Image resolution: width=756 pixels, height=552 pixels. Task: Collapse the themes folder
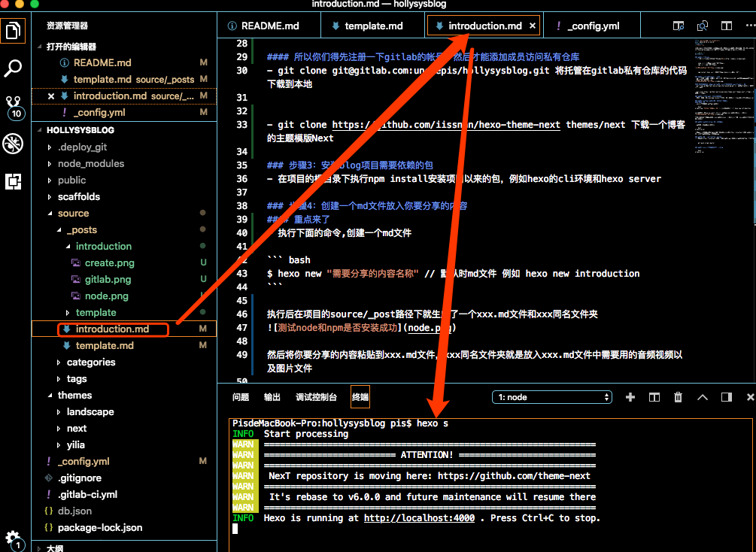tap(74, 395)
